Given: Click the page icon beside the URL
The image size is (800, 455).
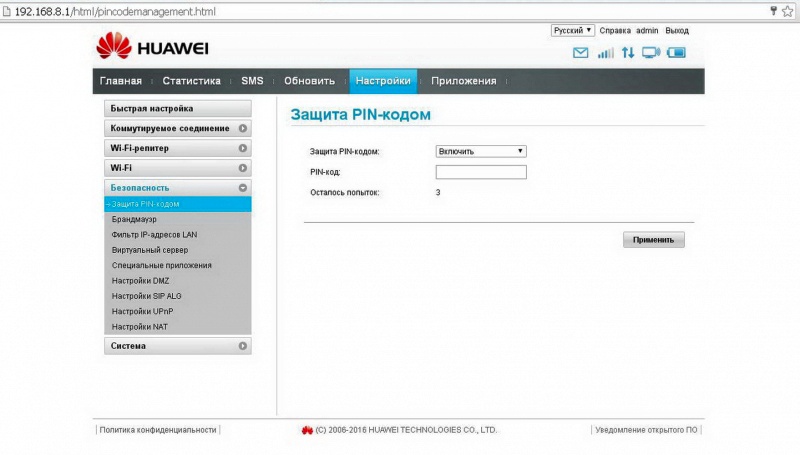Looking at the screenshot, I should click(7, 11).
